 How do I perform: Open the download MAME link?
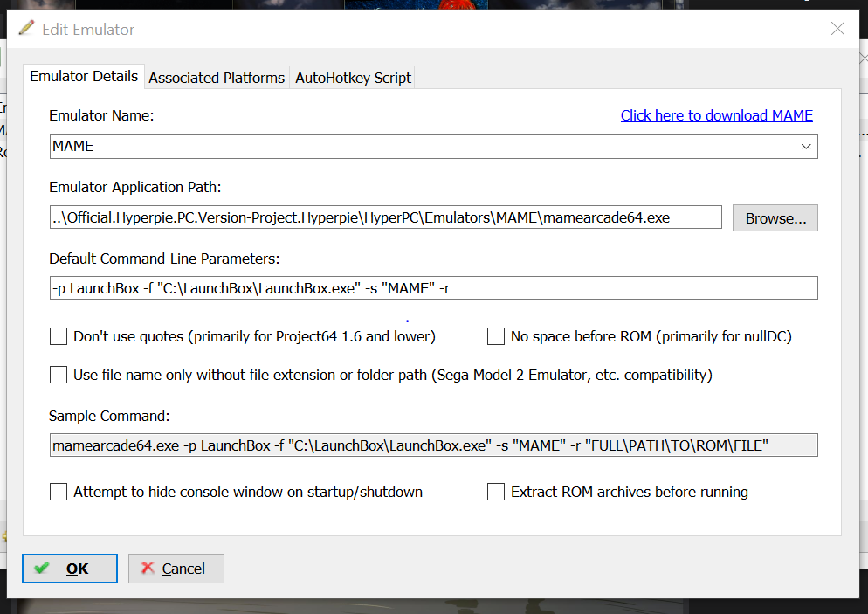point(716,115)
